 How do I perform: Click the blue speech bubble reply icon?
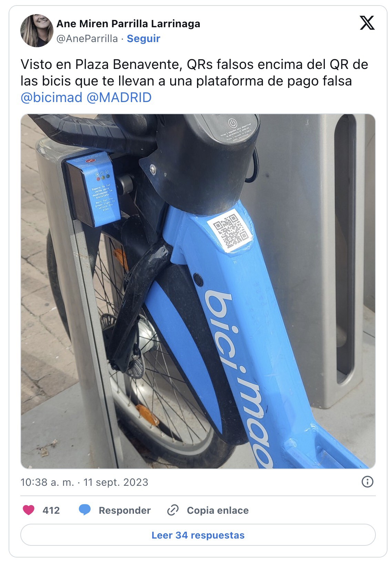[85, 510]
